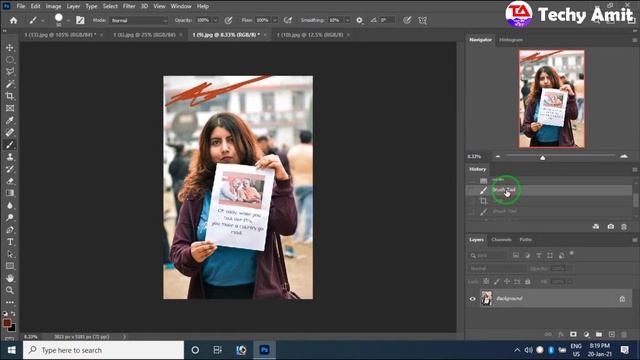Select the History Brush tool
The image size is (640, 360).
[10, 169]
